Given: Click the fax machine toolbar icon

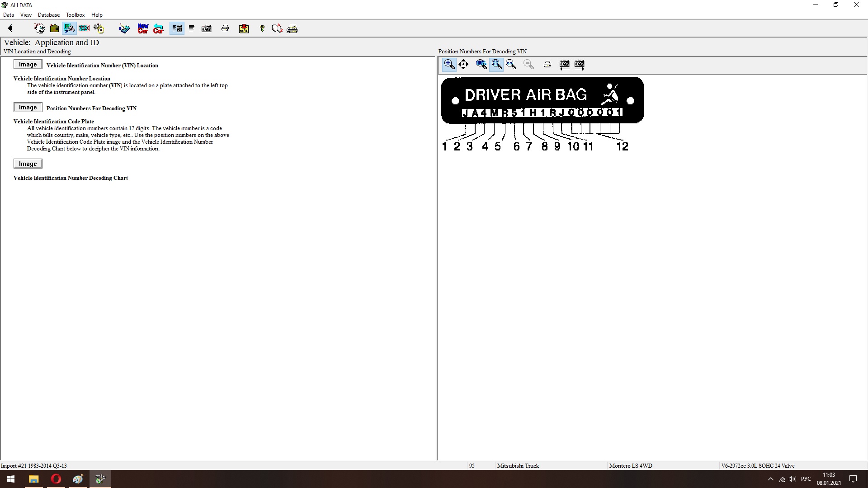Looking at the screenshot, I should pyautogui.click(x=292, y=28).
